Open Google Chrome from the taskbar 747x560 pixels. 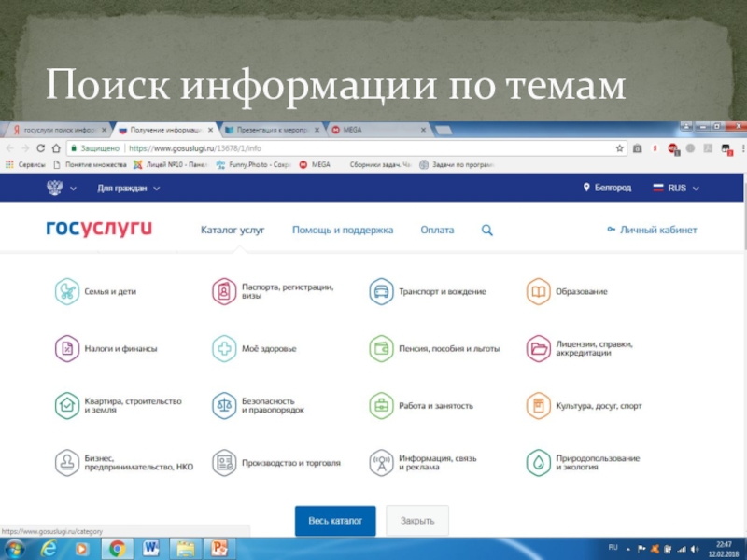pyautogui.click(x=118, y=548)
